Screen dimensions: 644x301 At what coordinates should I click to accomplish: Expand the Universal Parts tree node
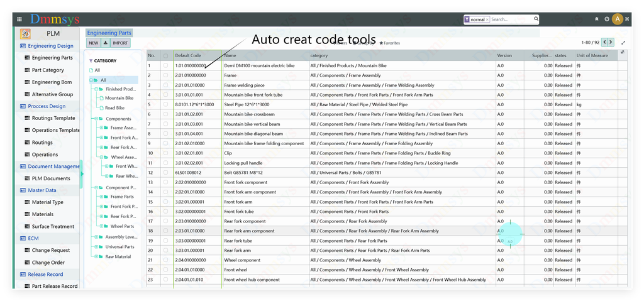[x=96, y=247]
